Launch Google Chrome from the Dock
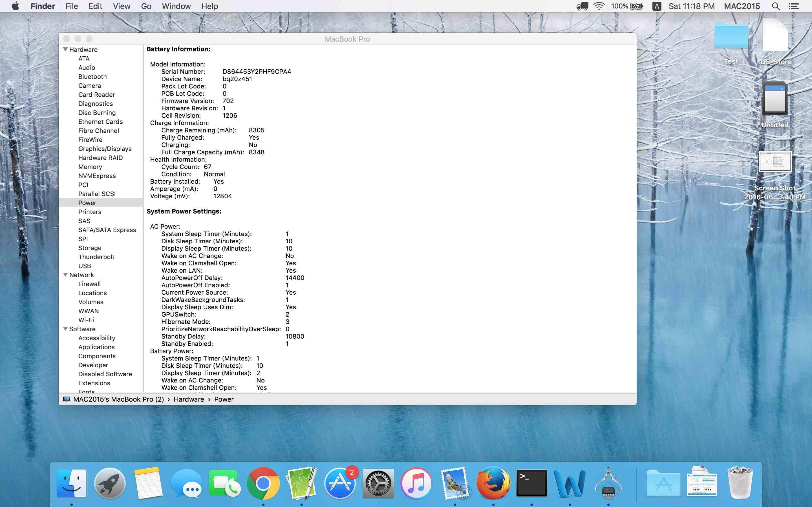Screen dimensions: 812x507 [263, 483]
